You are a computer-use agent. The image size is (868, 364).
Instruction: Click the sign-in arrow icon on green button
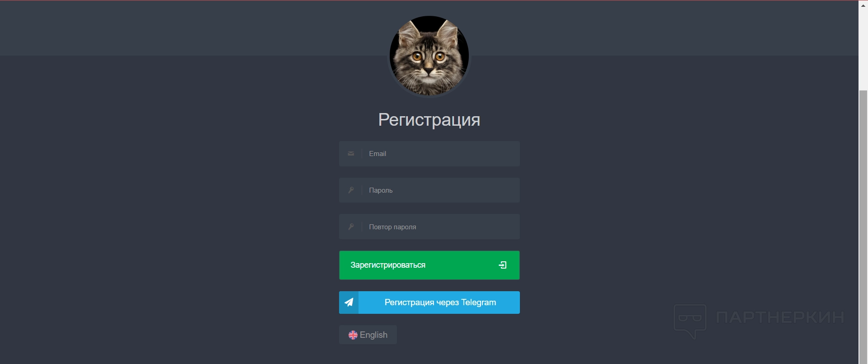[x=503, y=265]
